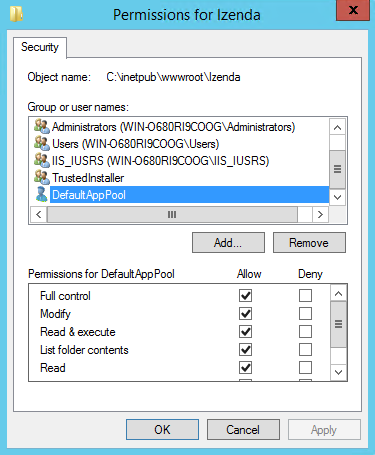Select the Users (WIN-O680RI9COOG\Users) entry

(x=135, y=144)
